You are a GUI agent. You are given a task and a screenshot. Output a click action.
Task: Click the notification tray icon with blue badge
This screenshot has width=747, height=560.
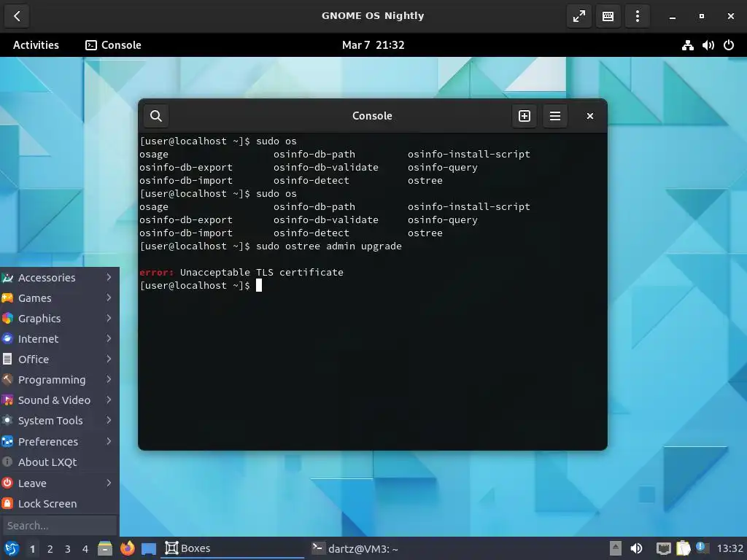tap(703, 548)
